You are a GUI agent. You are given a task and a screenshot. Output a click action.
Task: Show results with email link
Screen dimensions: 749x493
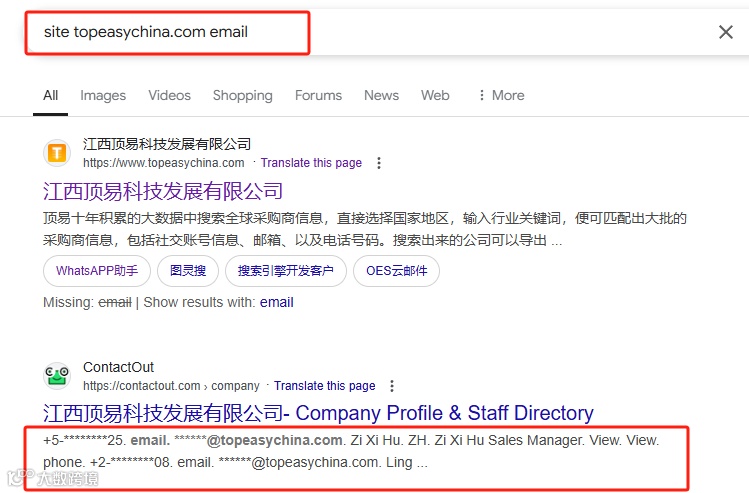click(277, 302)
